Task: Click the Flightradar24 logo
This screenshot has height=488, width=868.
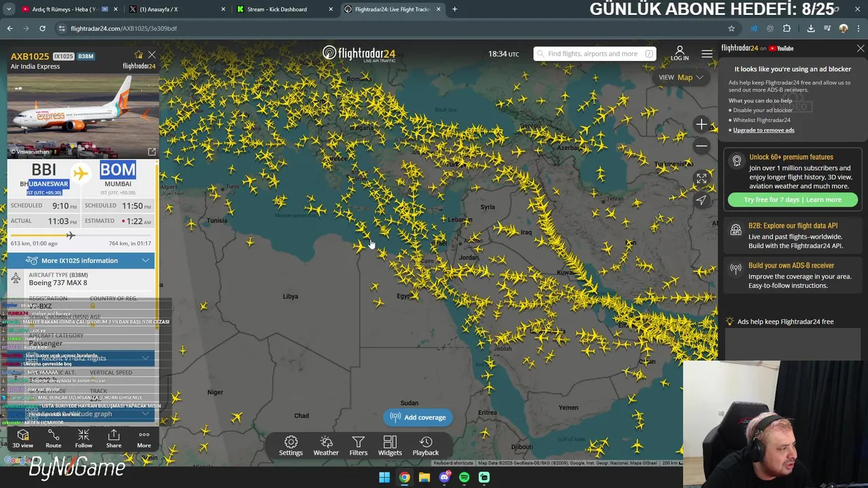Action: 359,54
